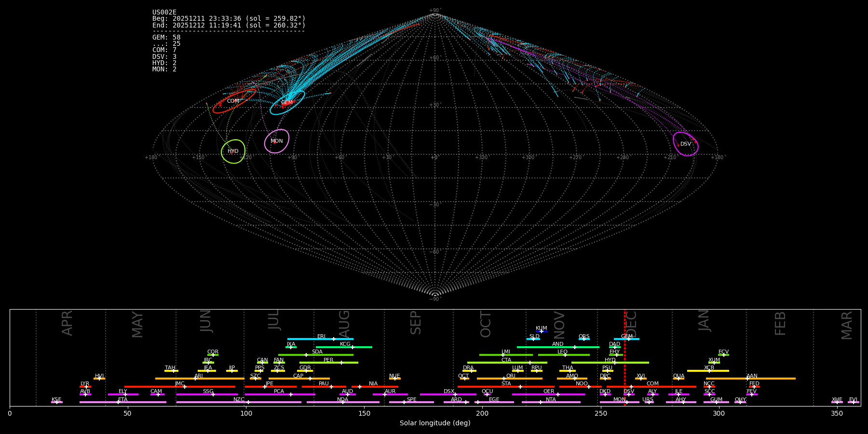Click the GEM radiant label on sky map
This screenshot has height=434, width=868.
pyautogui.click(x=287, y=103)
